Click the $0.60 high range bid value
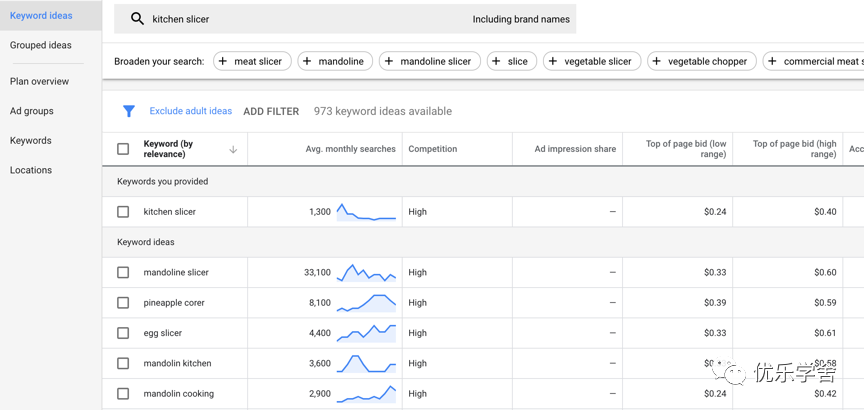864x410 pixels. [x=825, y=272]
